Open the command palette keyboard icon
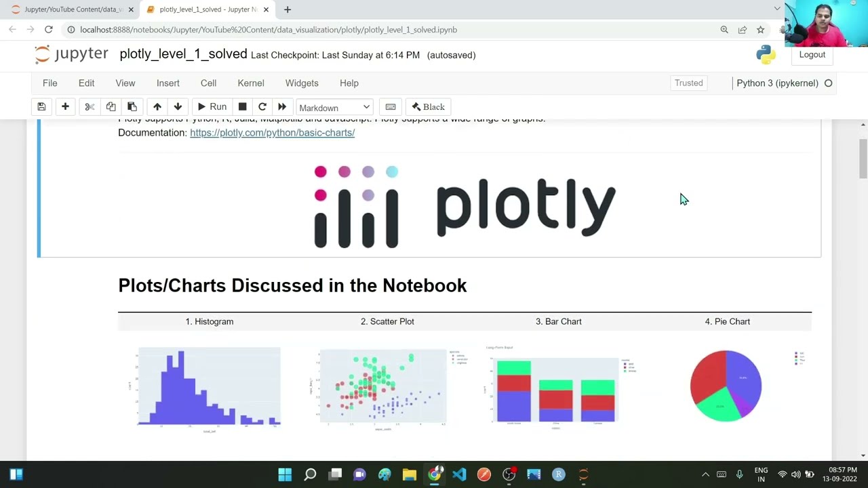 (391, 107)
